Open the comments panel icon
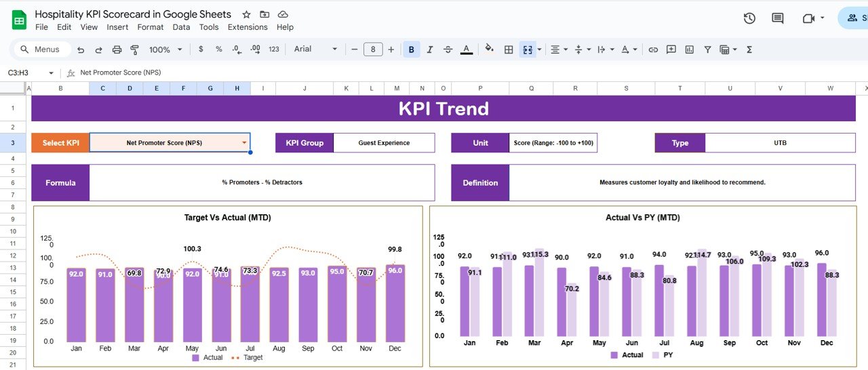 (x=778, y=18)
